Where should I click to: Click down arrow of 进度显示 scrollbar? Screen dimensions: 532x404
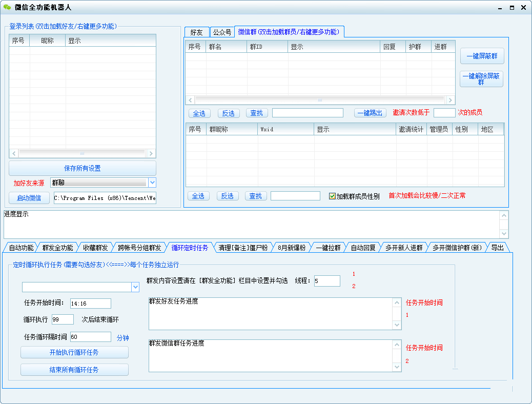pyautogui.click(x=504, y=234)
